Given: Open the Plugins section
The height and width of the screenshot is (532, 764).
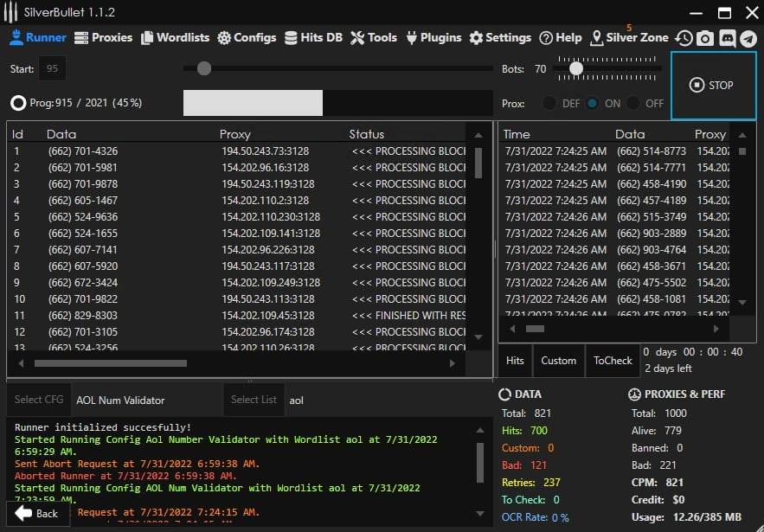Looking at the screenshot, I should coord(433,38).
